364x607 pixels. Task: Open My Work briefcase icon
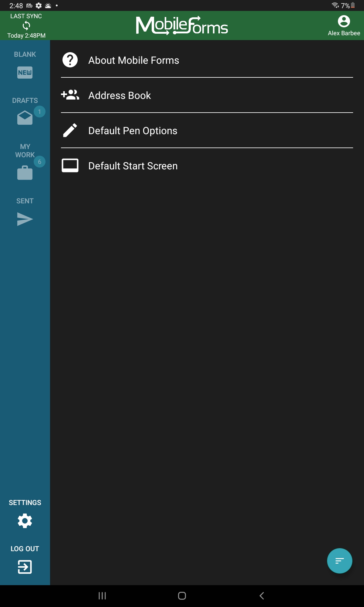coord(25,173)
